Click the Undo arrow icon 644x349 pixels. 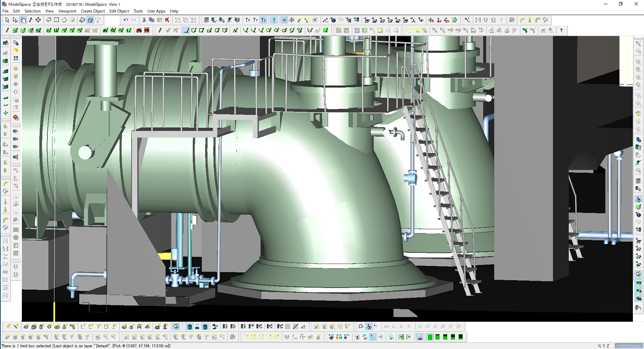tap(126, 20)
